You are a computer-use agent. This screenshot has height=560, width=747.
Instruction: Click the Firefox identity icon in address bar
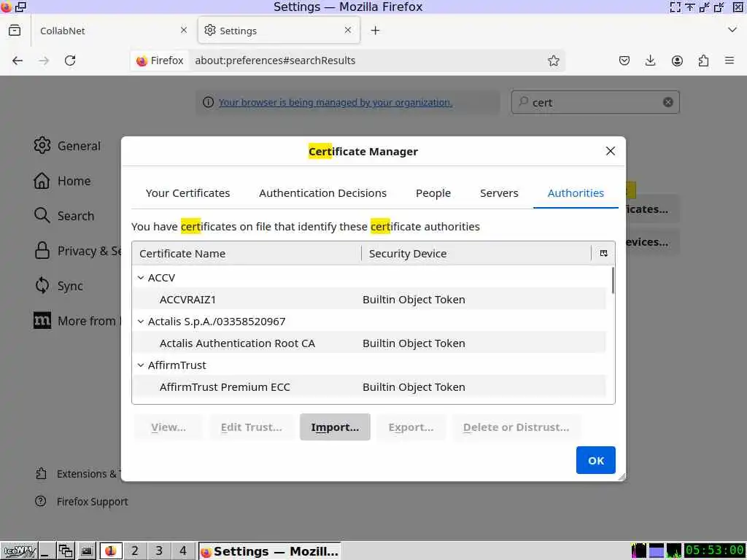(160, 61)
